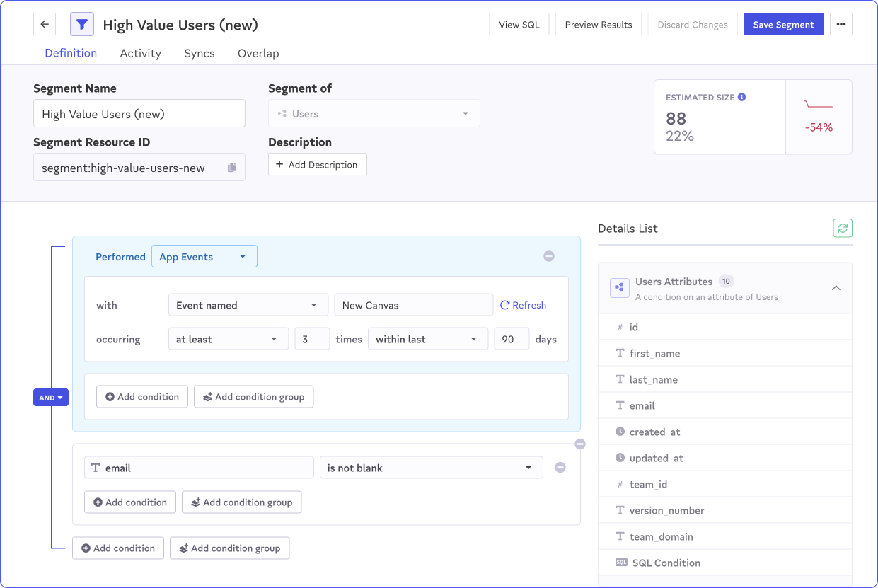Click the segment funnel icon
This screenshot has width=878, height=588.
click(82, 25)
